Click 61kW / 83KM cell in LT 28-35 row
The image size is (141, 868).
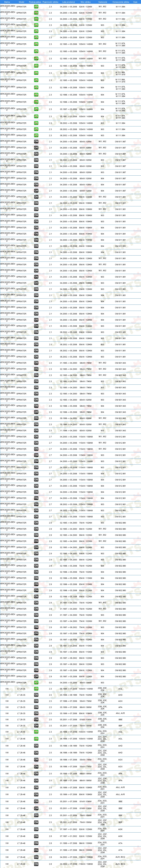86,719
